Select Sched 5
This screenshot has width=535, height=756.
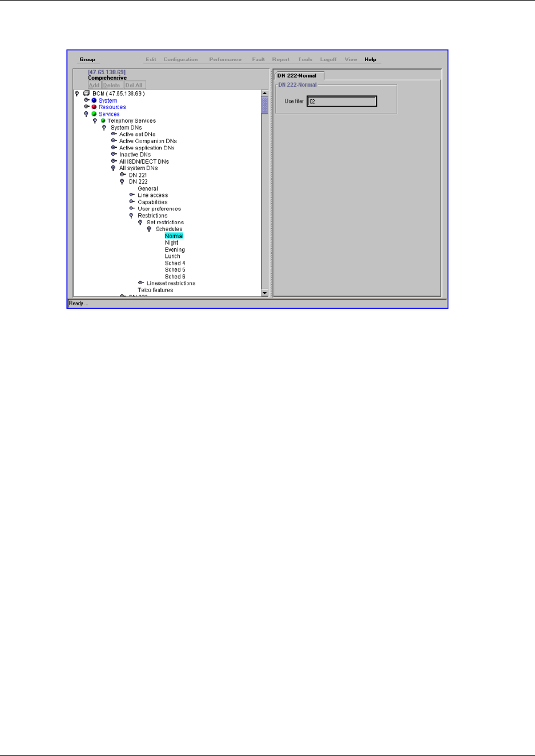[175, 270]
